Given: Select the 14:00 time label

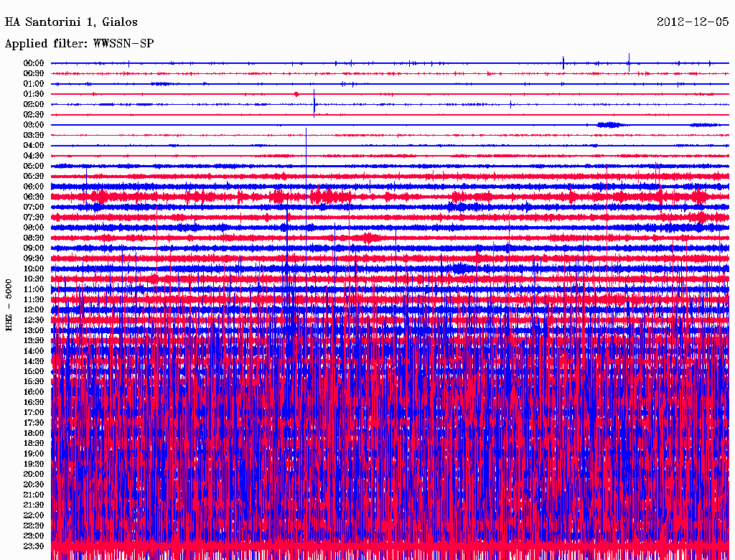Looking at the screenshot, I should [34, 351].
